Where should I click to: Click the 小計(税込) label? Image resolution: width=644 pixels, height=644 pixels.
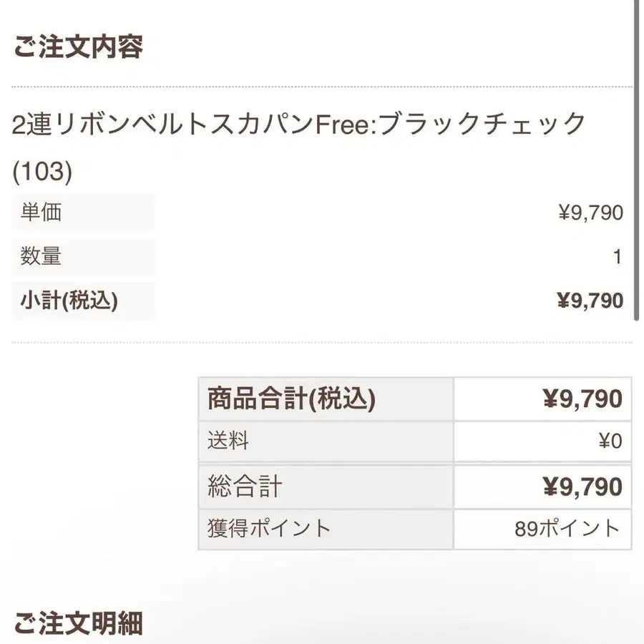69,301
